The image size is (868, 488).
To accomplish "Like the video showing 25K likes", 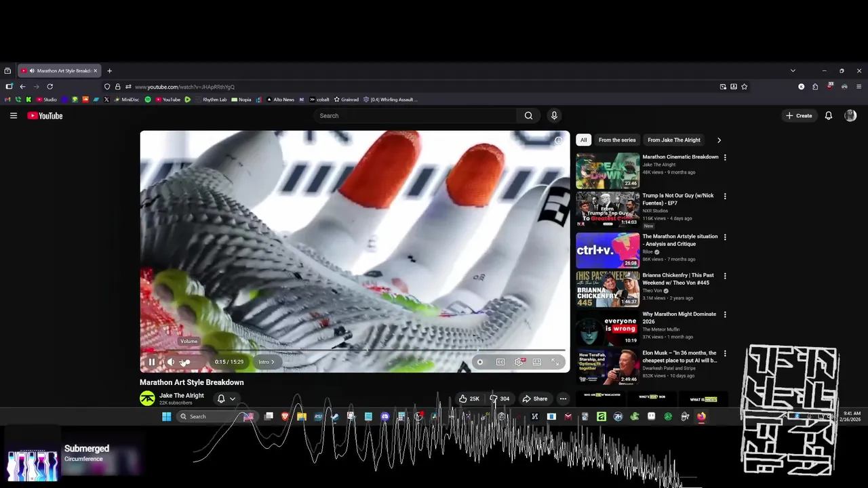I will click(469, 399).
